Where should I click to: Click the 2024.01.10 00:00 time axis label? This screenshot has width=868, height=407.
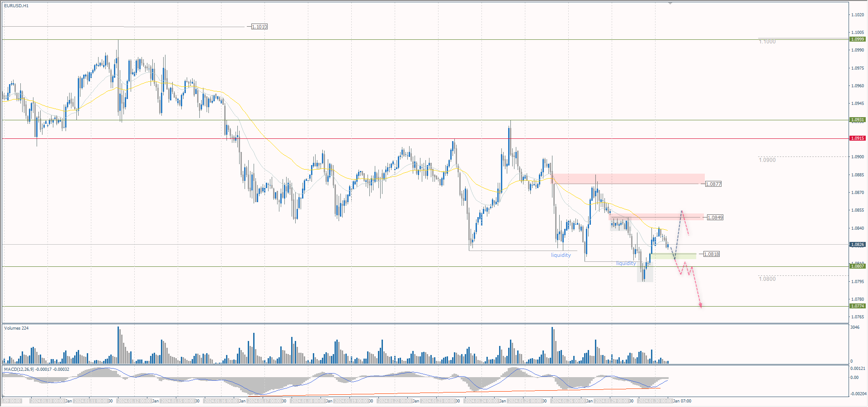coord(47,401)
